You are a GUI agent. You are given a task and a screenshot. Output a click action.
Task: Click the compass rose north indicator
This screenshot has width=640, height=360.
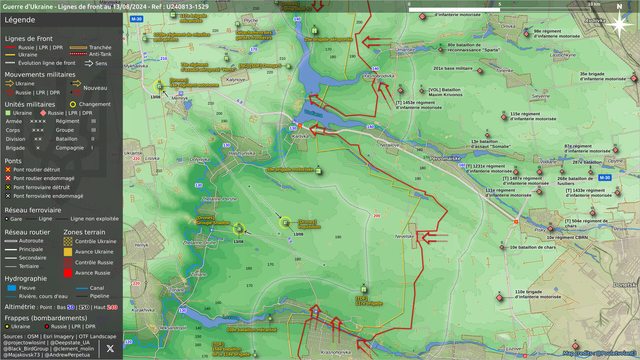click(619, 23)
